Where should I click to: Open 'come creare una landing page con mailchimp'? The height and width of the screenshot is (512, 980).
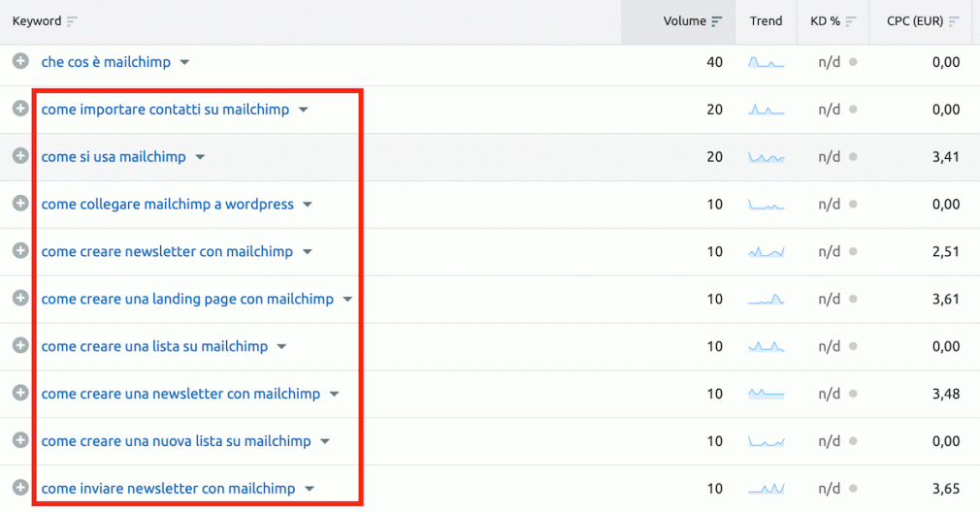(x=187, y=299)
